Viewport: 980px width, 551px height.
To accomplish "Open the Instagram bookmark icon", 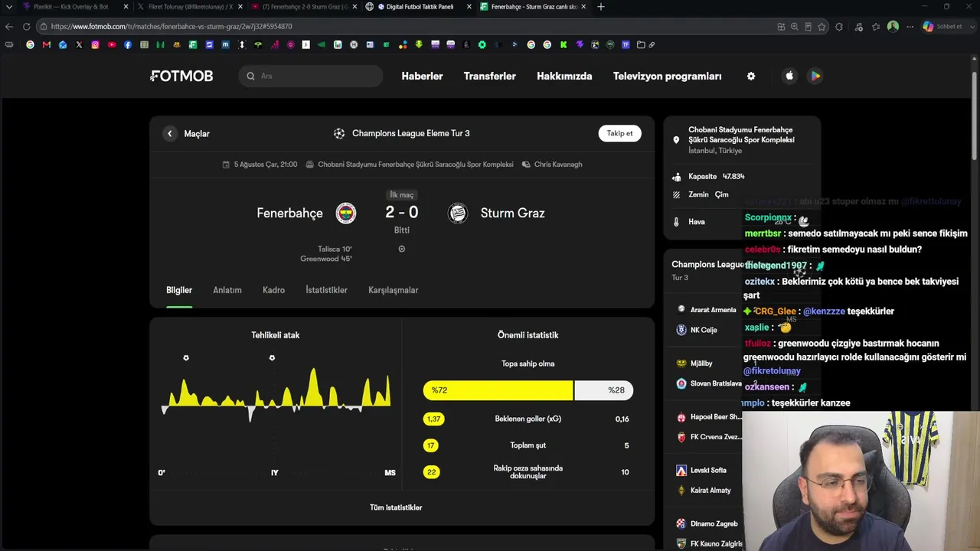I will pos(95,44).
